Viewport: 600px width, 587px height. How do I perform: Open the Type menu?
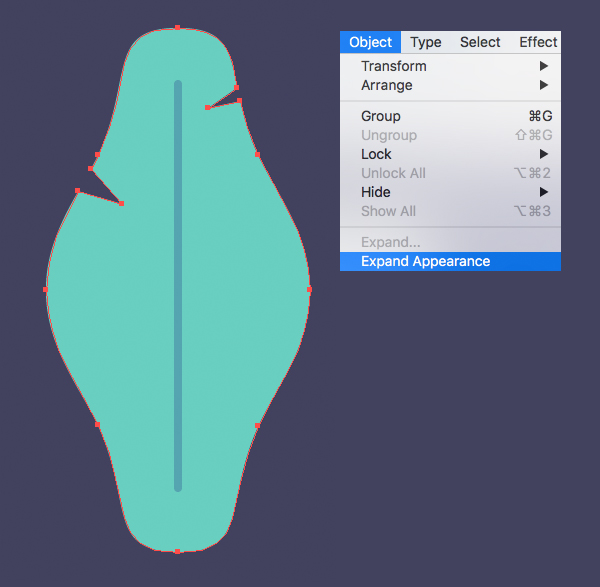426,42
